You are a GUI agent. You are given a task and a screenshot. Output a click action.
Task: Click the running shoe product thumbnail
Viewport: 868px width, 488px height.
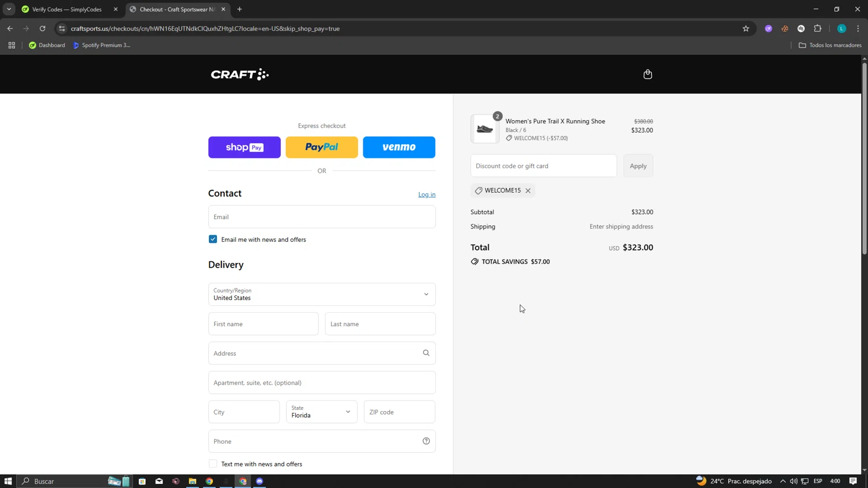pos(485,129)
